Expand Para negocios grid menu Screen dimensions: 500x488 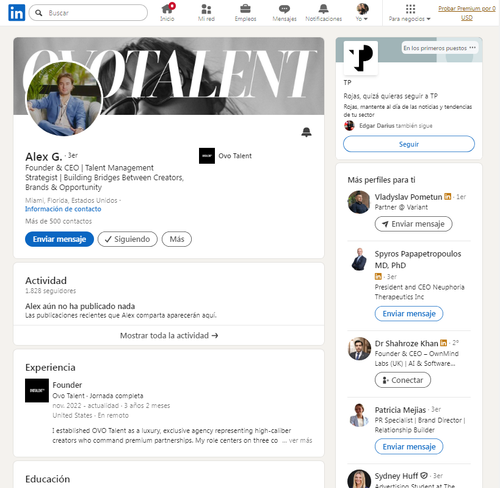tap(410, 13)
